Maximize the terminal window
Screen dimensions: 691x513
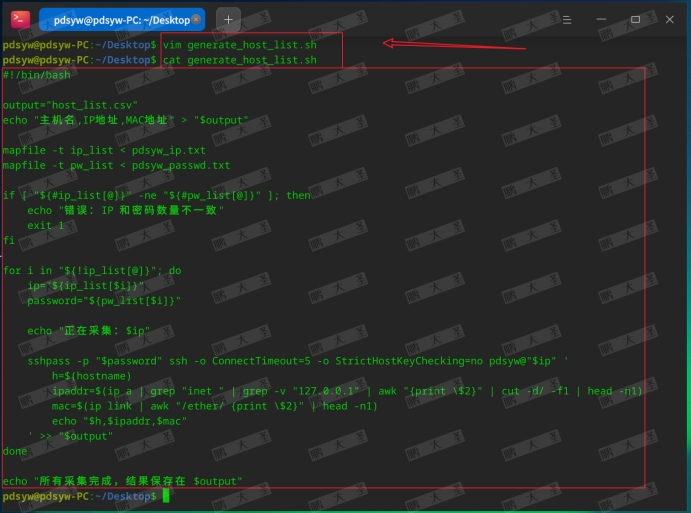635,19
